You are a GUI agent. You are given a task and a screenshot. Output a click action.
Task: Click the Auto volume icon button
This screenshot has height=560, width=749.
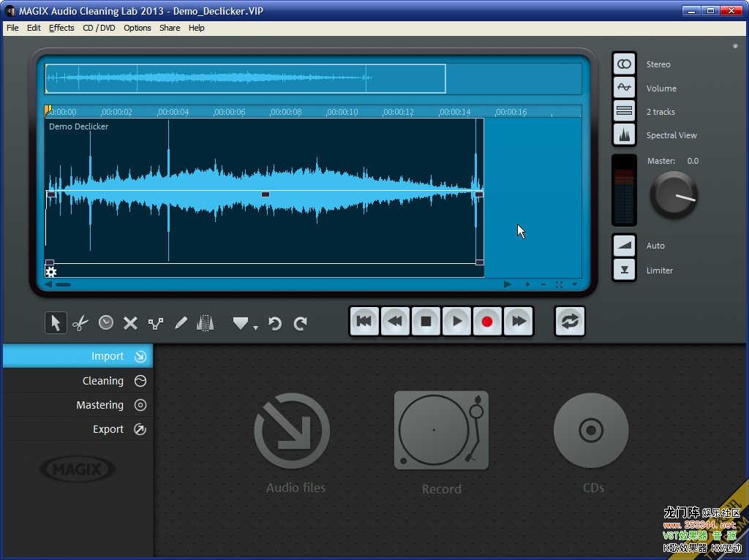[624, 246]
